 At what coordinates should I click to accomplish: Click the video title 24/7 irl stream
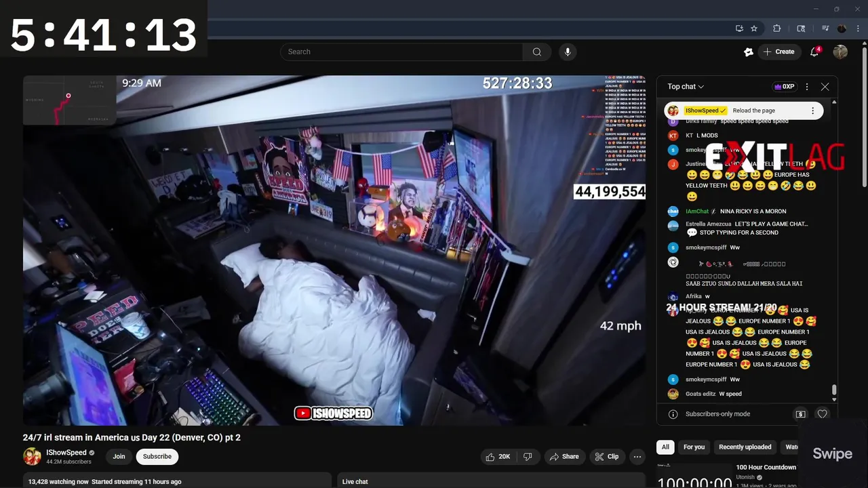(132, 438)
